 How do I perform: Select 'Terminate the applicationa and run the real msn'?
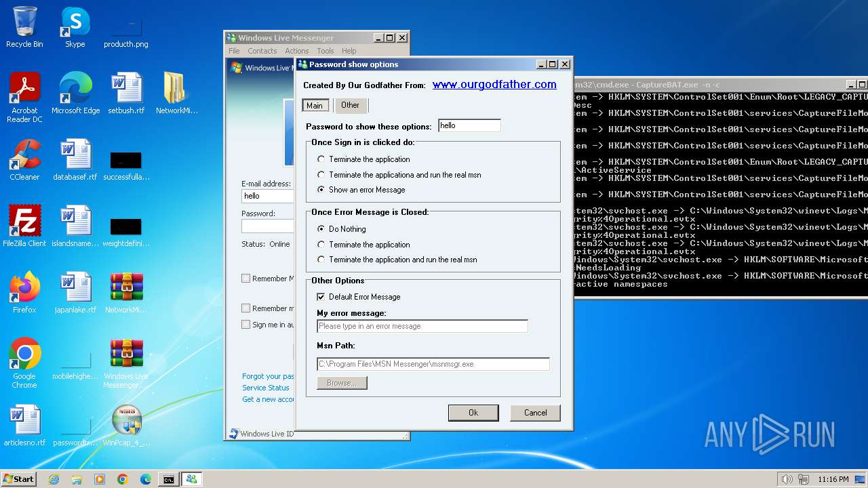[399, 175]
